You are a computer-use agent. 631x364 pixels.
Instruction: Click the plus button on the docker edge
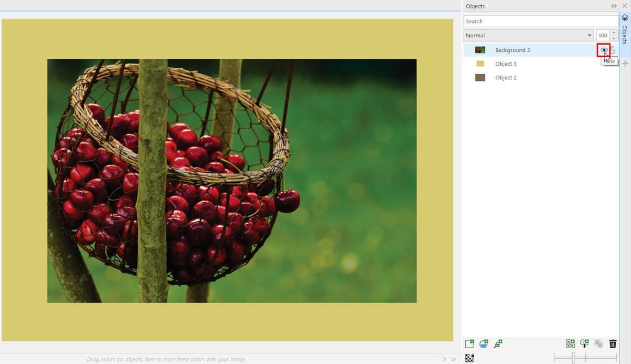point(625,64)
